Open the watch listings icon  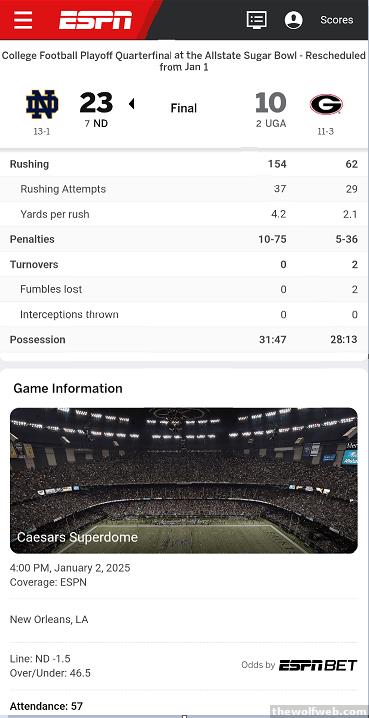coord(256,20)
